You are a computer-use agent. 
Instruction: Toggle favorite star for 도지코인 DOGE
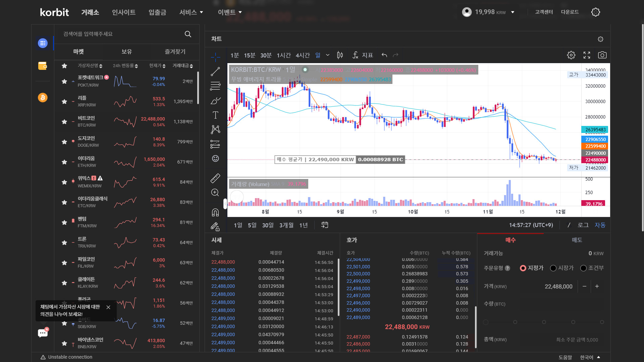(x=64, y=142)
